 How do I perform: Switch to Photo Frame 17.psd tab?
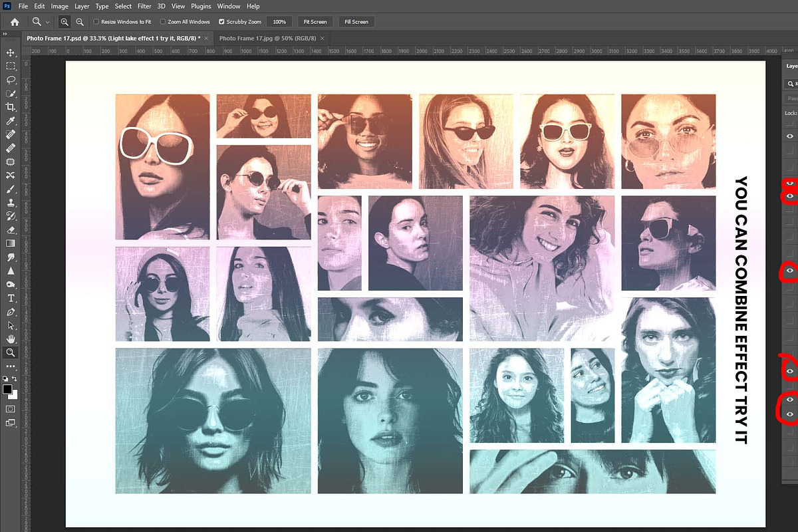[x=113, y=39]
